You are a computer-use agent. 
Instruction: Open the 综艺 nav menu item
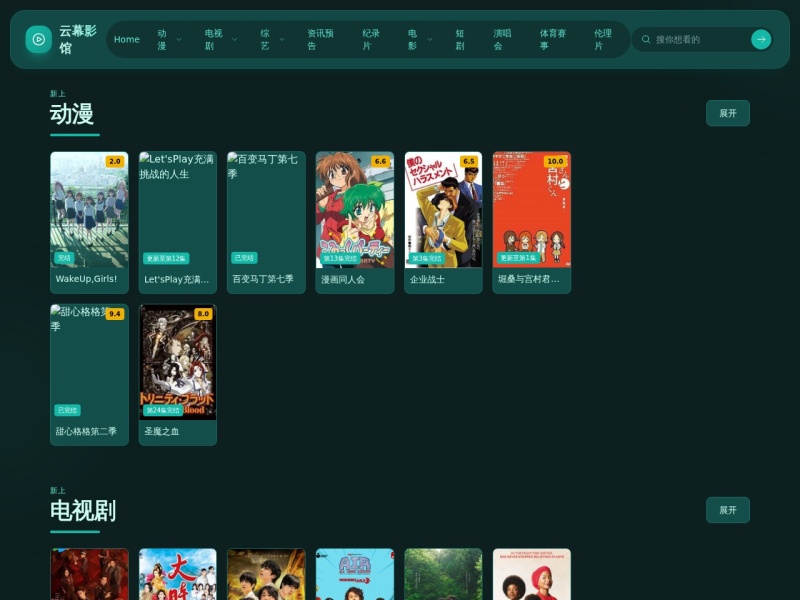pos(265,39)
